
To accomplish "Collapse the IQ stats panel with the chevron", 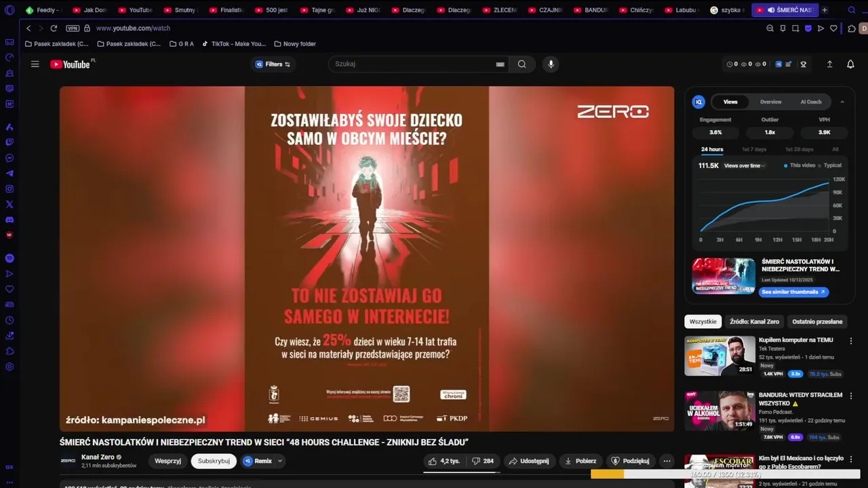I will click(x=842, y=102).
